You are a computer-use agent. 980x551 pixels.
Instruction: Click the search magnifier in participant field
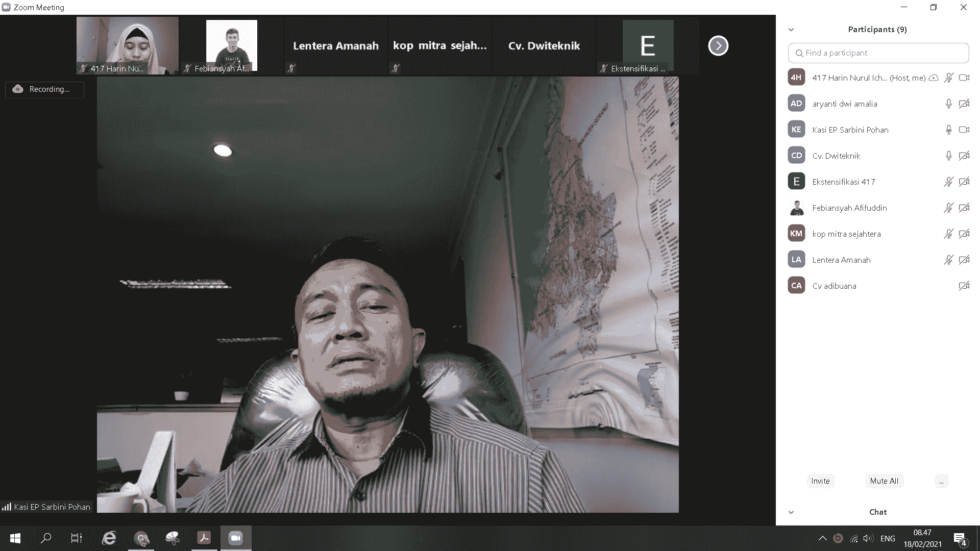799,53
